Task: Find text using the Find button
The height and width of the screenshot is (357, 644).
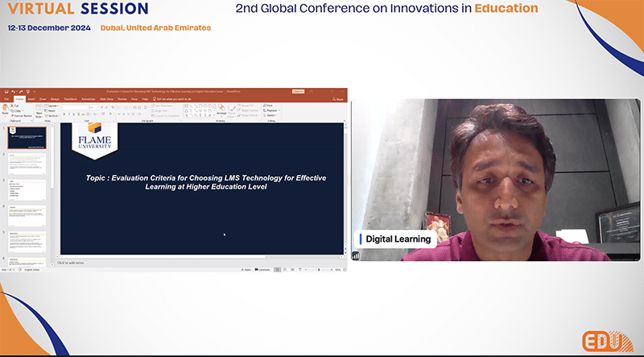Action: (268, 106)
